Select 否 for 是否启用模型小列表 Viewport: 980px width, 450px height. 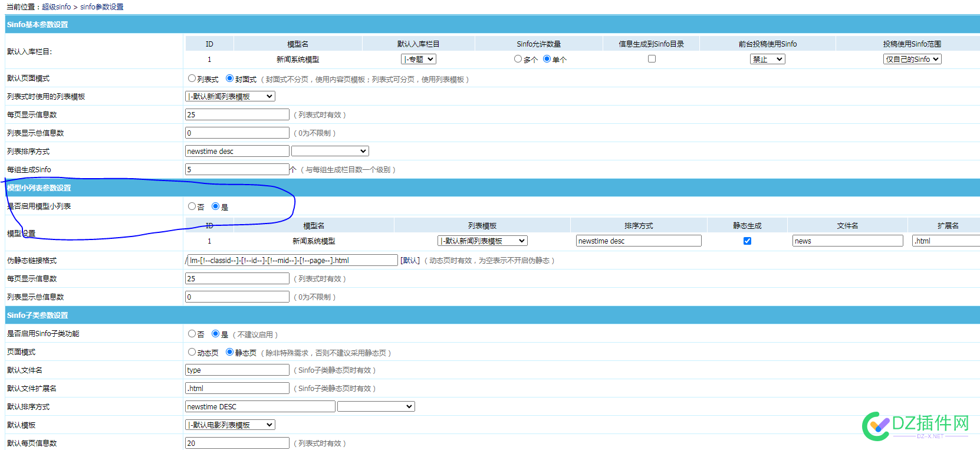[192, 206]
